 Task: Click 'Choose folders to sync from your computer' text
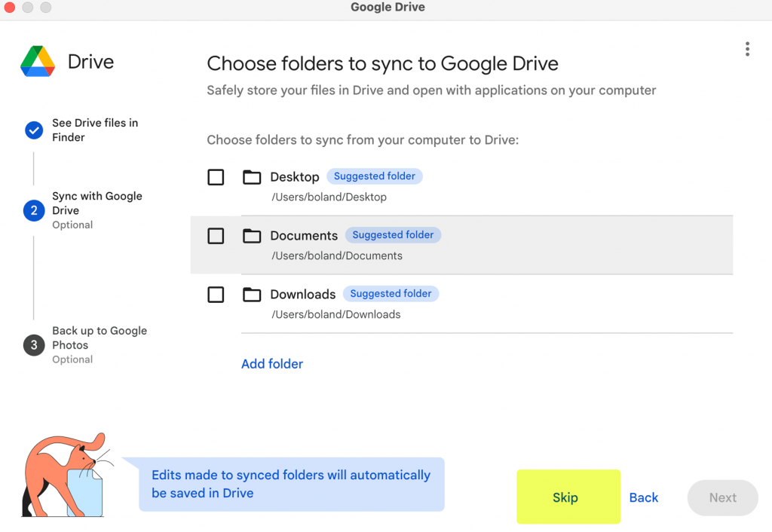pyautogui.click(x=363, y=139)
